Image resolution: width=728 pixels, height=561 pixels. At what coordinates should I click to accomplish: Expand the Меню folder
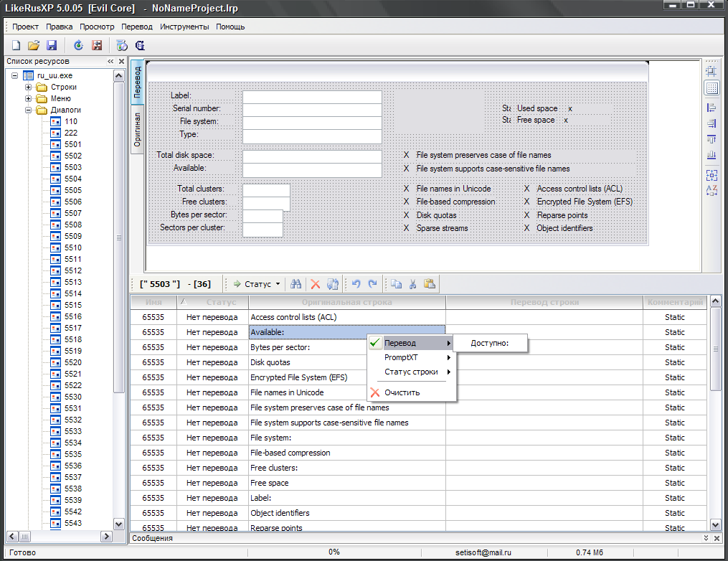[28, 98]
